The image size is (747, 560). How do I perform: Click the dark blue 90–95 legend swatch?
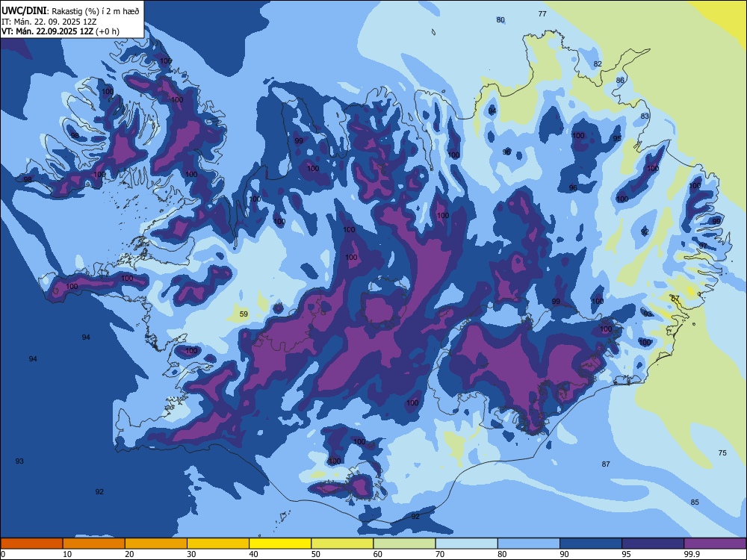pyautogui.click(x=591, y=544)
